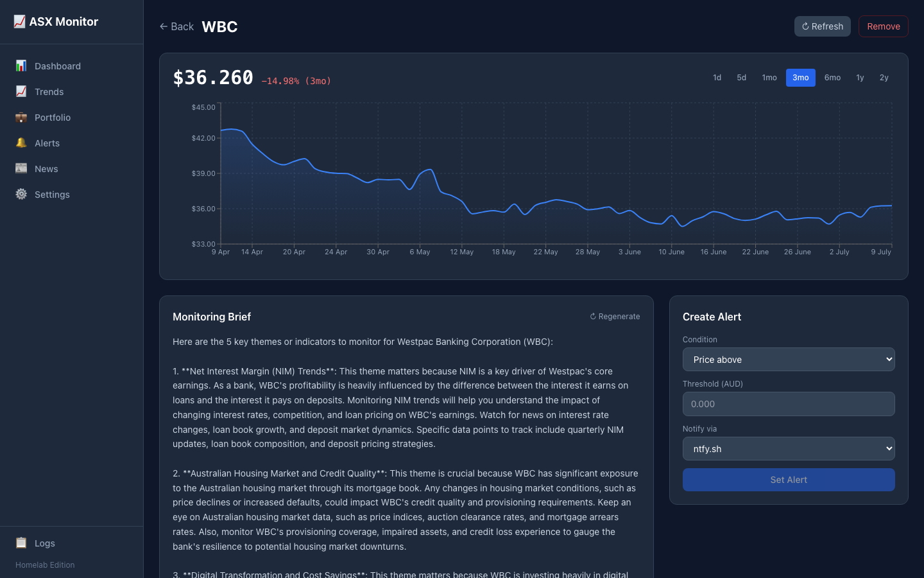Switch chart range to 1d

tap(717, 78)
